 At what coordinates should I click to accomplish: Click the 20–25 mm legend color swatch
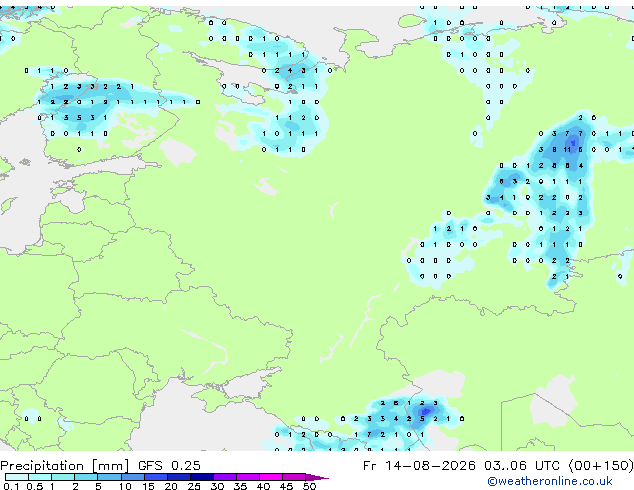pyautogui.click(x=178, y=477)
